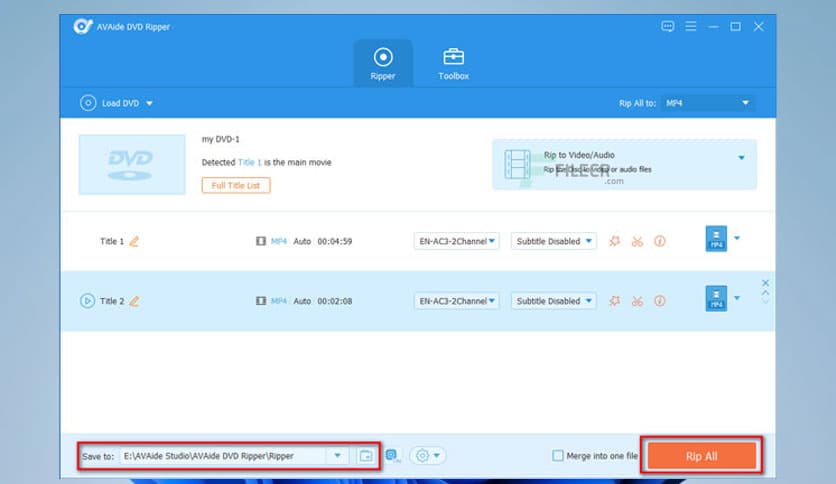Click the Full Title List button

[x=236, y=185]
